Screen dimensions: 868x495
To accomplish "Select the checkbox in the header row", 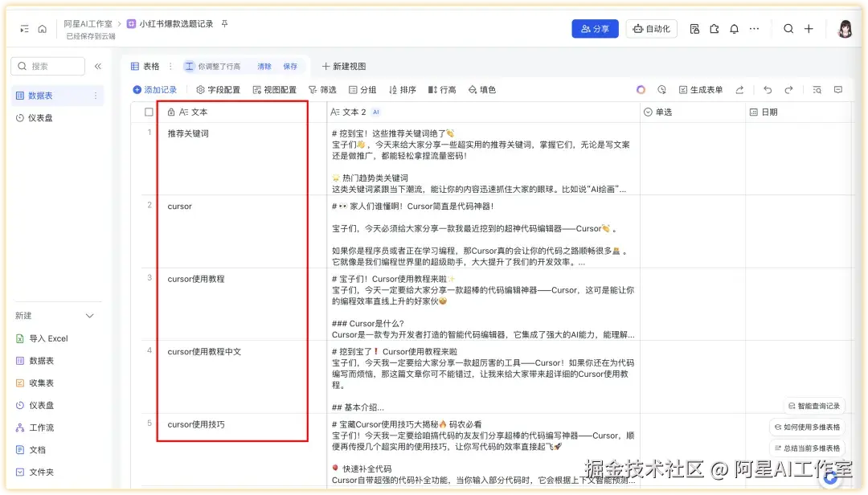I will tap(147, 112).
